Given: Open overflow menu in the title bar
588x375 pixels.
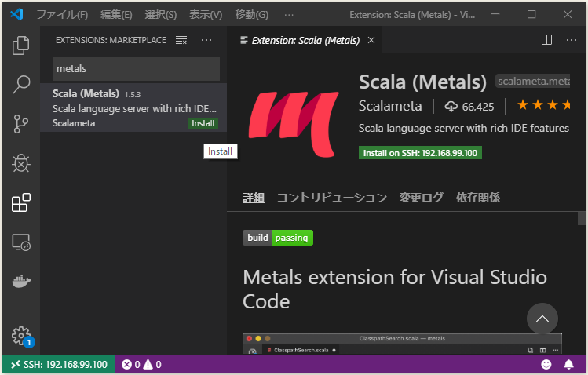Looking at the screenshot, I should click(x=289, y=15).
